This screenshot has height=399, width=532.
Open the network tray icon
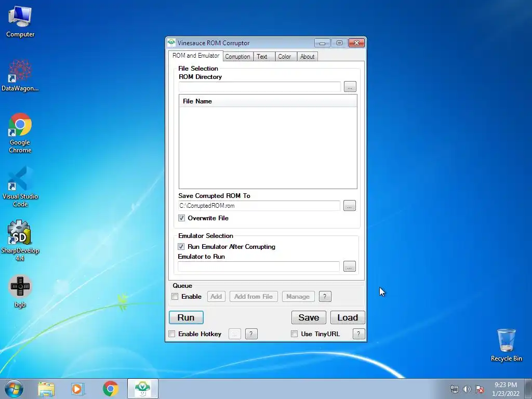point(454,389)
